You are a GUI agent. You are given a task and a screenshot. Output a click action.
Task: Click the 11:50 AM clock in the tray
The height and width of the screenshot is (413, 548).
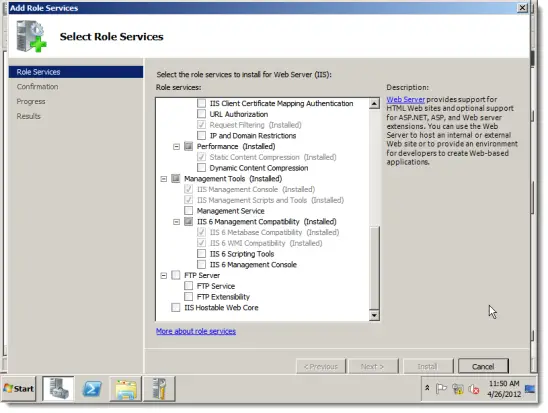click(x=504, y=384)
